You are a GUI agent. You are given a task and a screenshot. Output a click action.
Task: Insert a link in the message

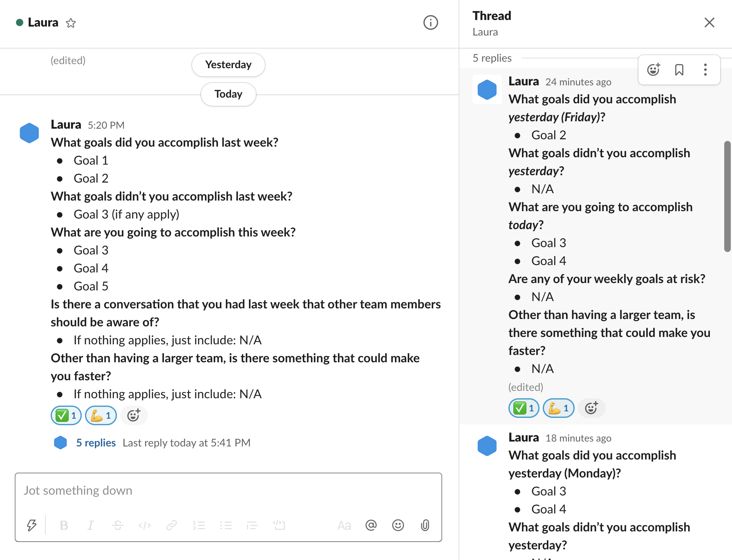[x=172, y=525]
